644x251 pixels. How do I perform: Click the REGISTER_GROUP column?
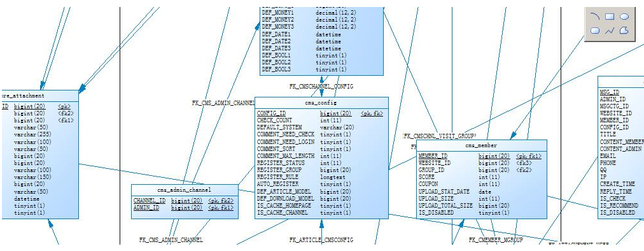click(279, 170)
